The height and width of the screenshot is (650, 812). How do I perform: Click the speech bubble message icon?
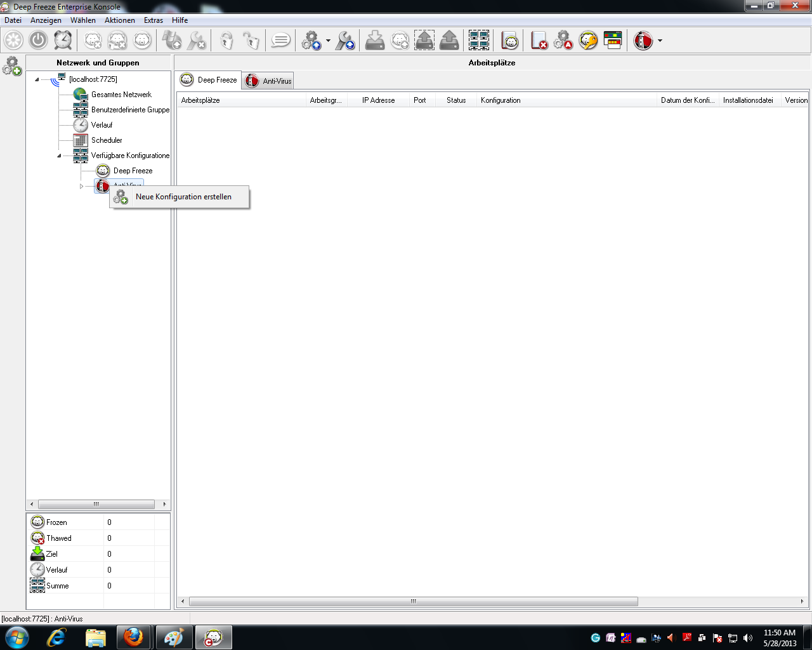coord(280,41)
